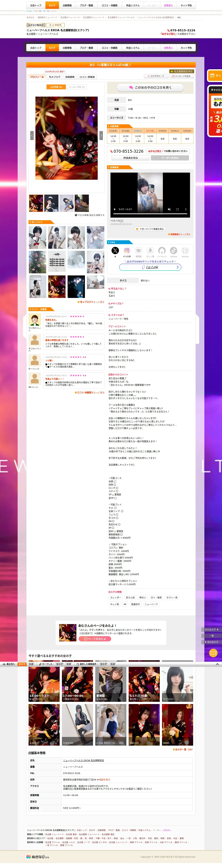This screenshot has height=868, width=222.
Task: Select the second photo thumbnail (maid outfit)
Action: tap(52, 203)
